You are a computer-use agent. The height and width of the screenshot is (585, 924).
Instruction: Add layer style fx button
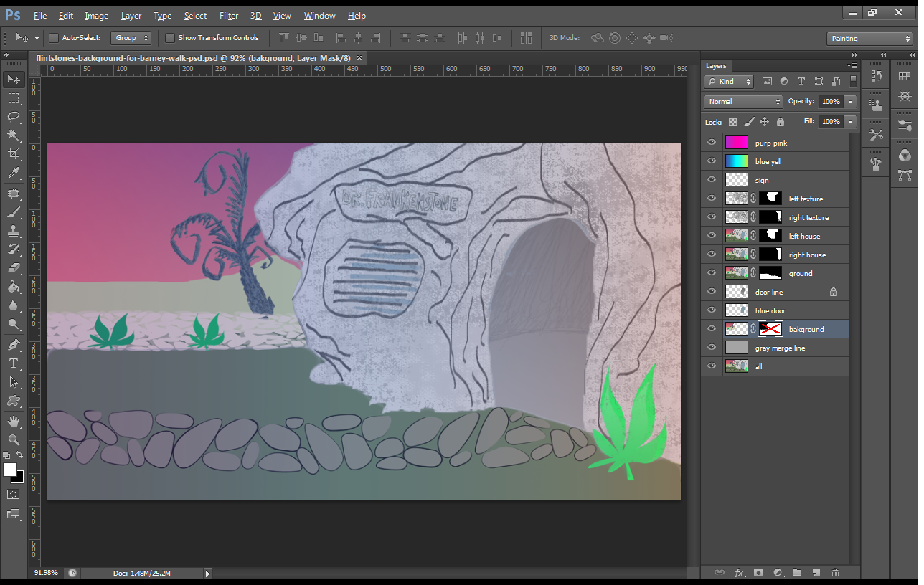[740, 572]
